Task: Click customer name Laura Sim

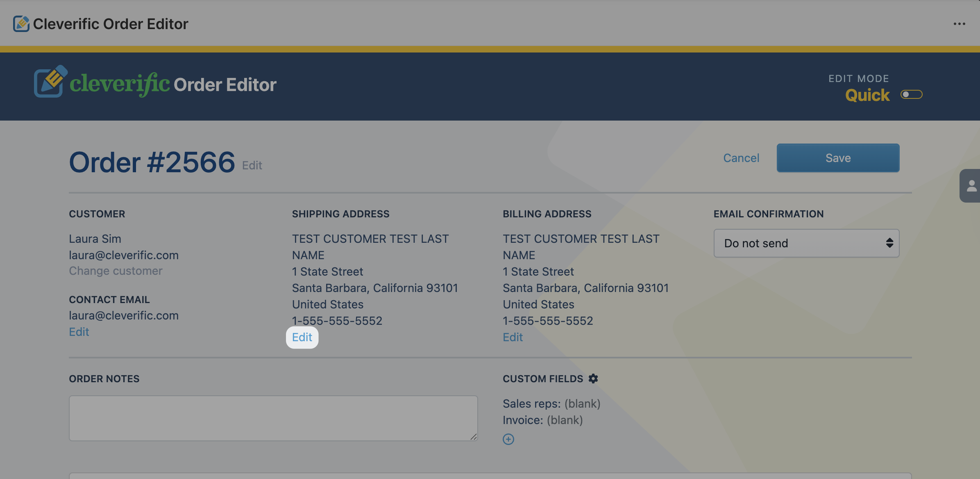Action: pos(95,239)
